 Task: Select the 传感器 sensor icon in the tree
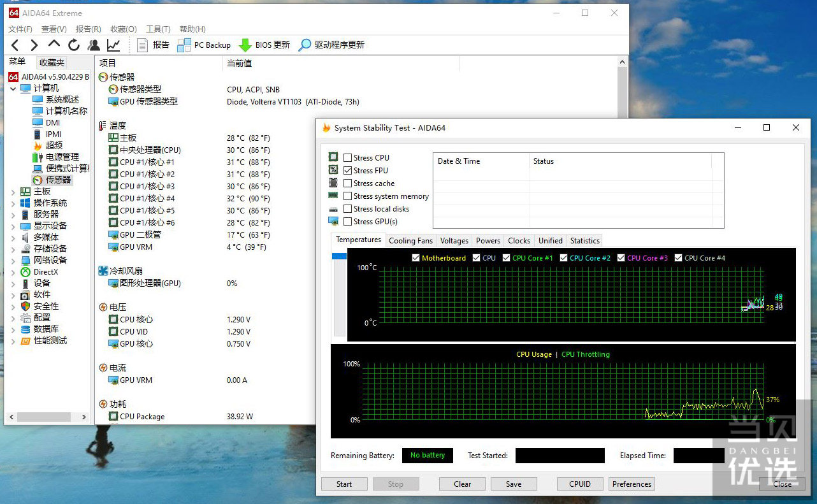point(38,180)
